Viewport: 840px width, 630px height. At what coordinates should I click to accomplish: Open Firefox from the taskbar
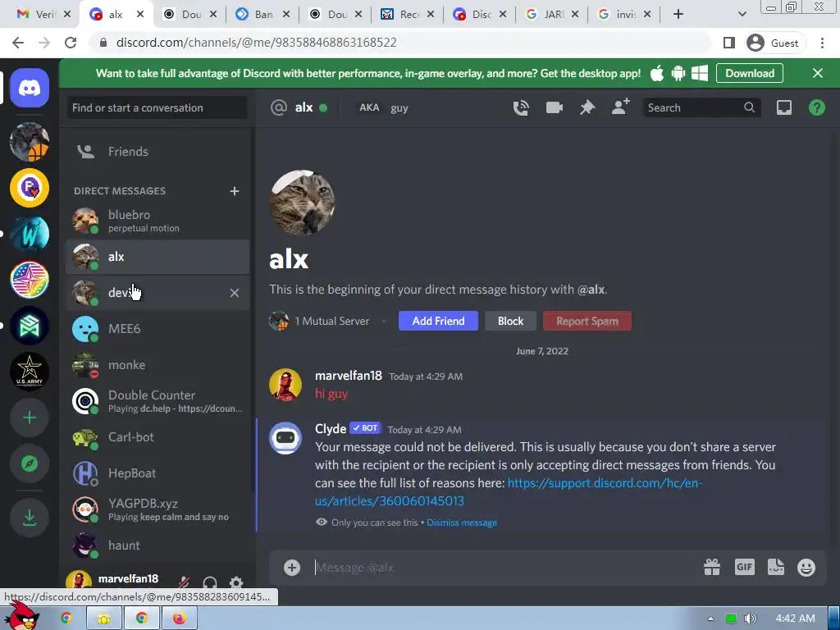click(180, 619)
